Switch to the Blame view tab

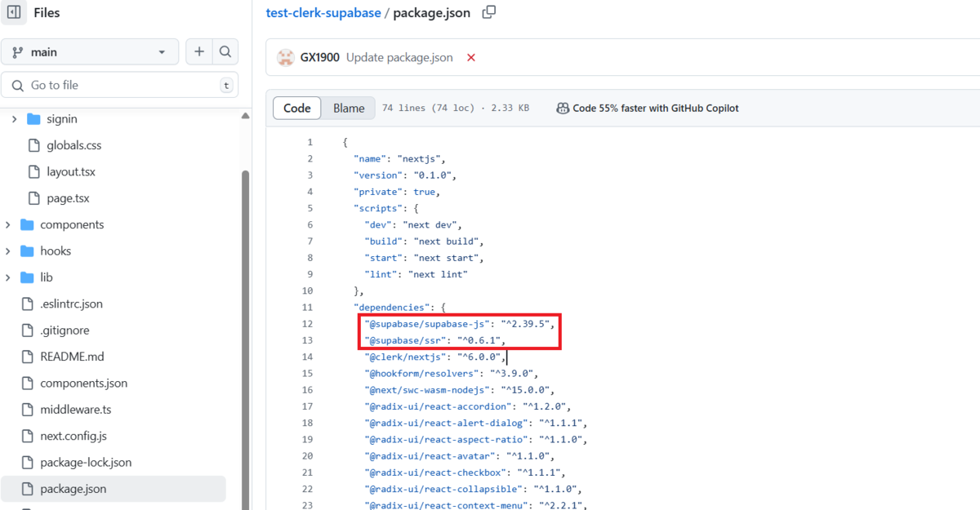point(349,108)
